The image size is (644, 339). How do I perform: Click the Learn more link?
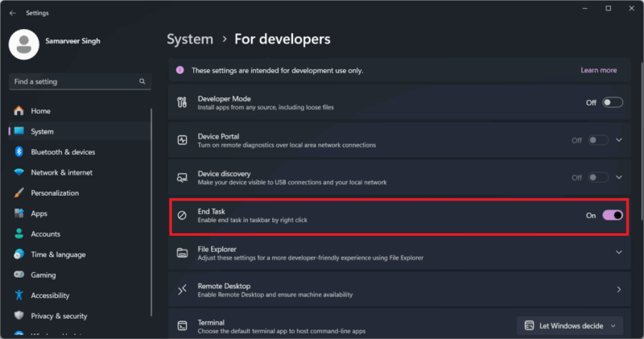[598, 70]
